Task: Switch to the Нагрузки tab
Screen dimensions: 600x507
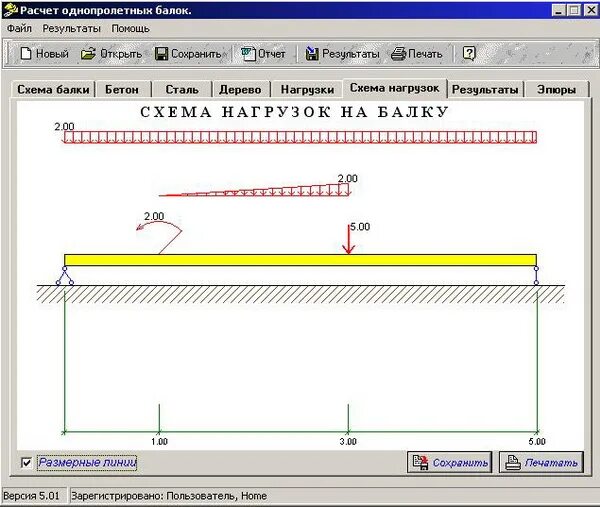Action: coord(307,90)
